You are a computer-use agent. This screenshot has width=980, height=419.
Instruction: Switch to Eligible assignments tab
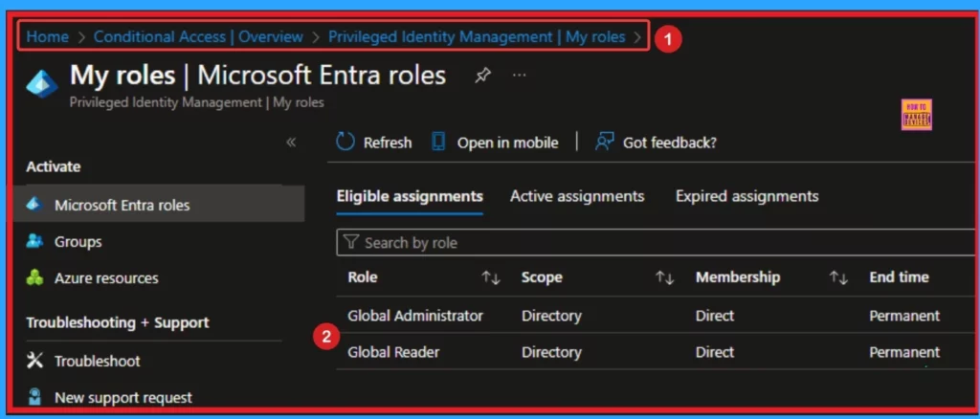[410, 196]
